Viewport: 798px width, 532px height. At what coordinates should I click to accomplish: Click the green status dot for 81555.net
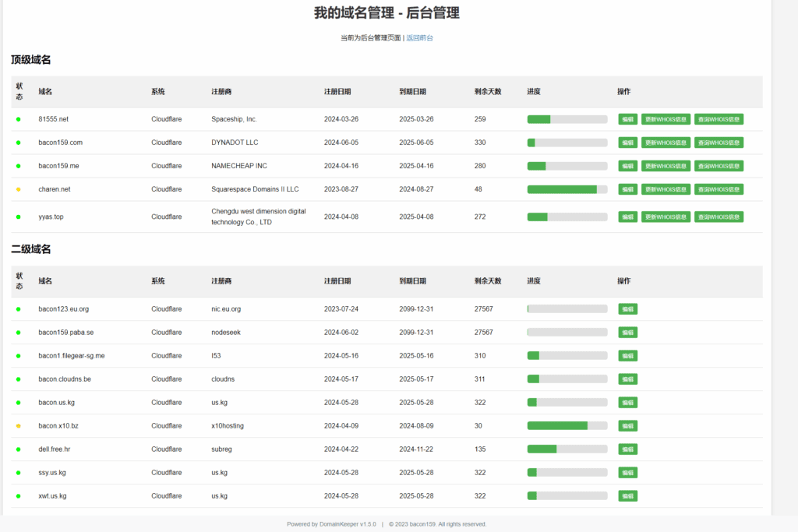coord(19,119)
